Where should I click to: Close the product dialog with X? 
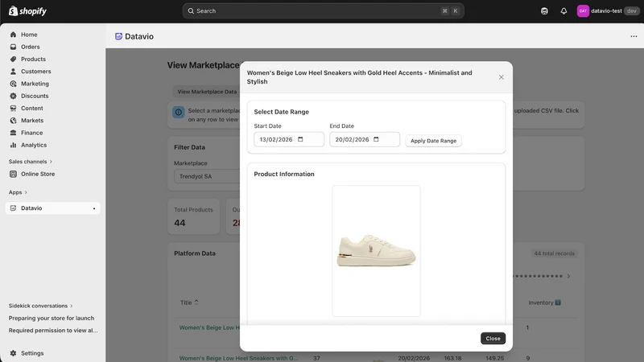tap(501, 77)
